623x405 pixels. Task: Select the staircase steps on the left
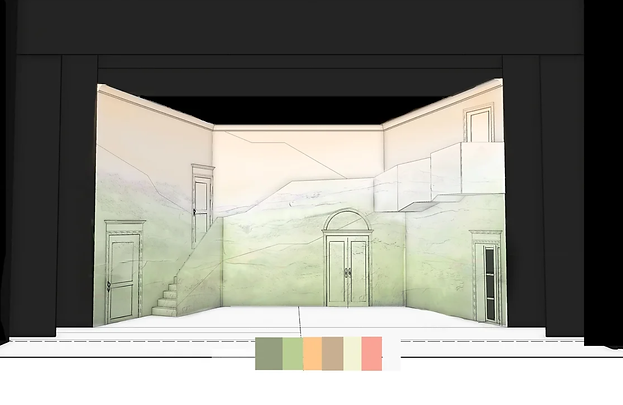(x=166, y=296)
